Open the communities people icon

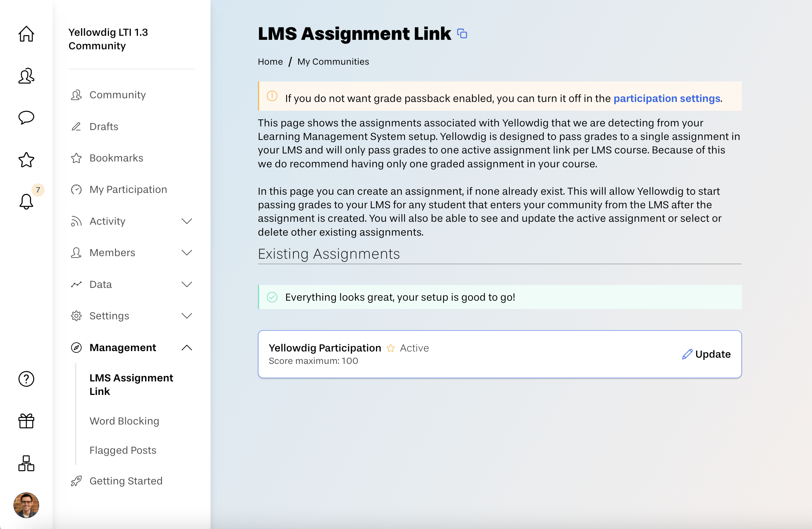(x=26, y=76)
